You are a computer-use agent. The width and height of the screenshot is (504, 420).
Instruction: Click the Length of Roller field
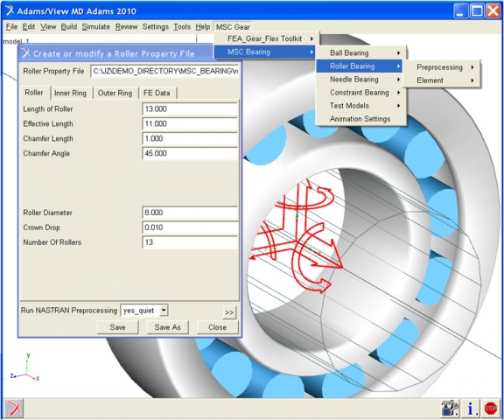point(190,108)
